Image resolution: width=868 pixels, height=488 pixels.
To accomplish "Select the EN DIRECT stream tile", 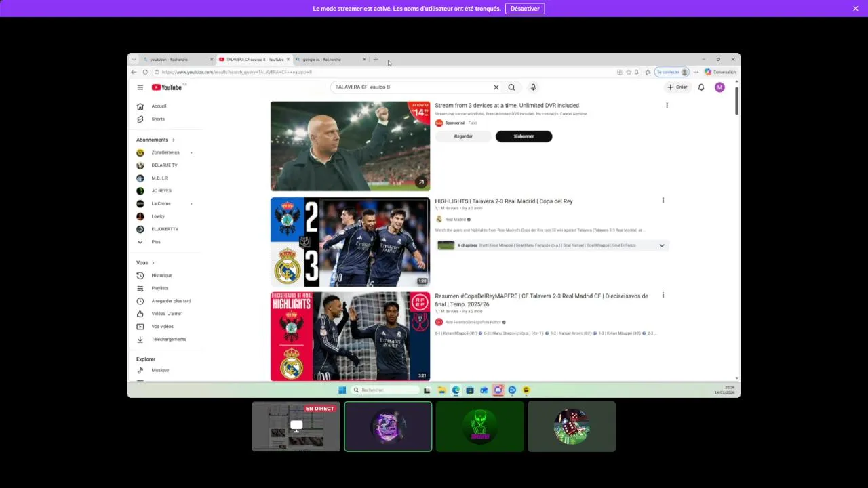I will click(296, 426).
